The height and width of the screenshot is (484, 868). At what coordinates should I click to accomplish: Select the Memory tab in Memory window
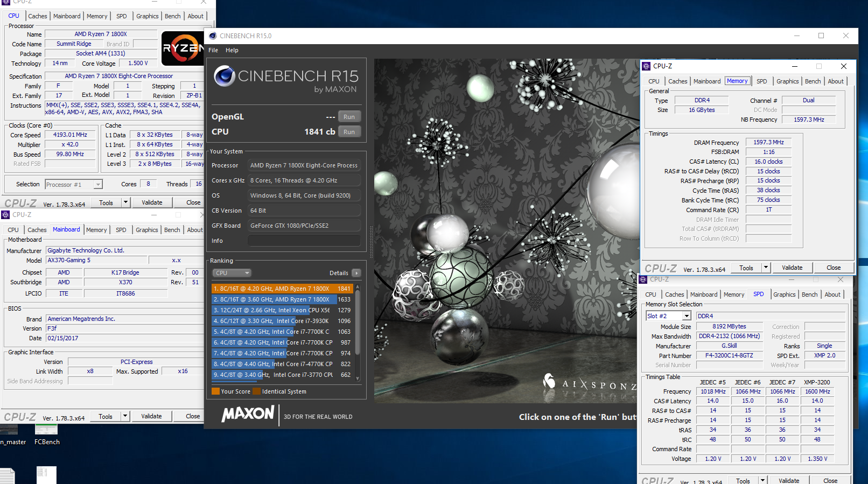[x=737, y=81]
